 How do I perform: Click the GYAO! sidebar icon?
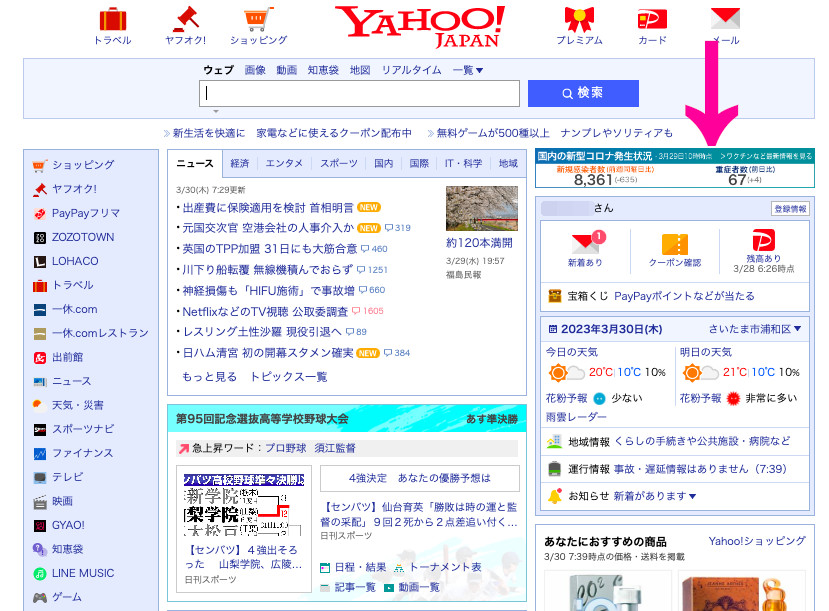point(40,525)
